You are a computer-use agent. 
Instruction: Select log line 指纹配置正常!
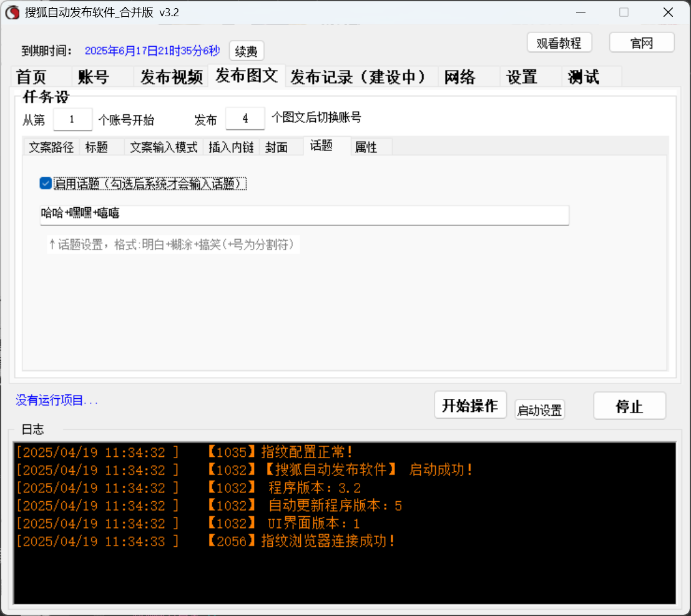184,452
